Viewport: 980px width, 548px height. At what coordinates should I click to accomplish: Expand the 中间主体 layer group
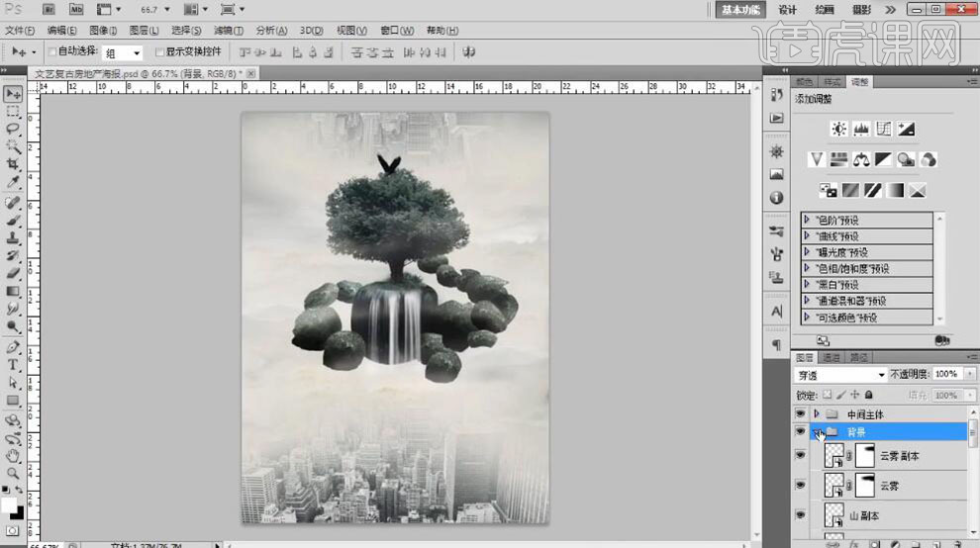[x=817, y=413]
